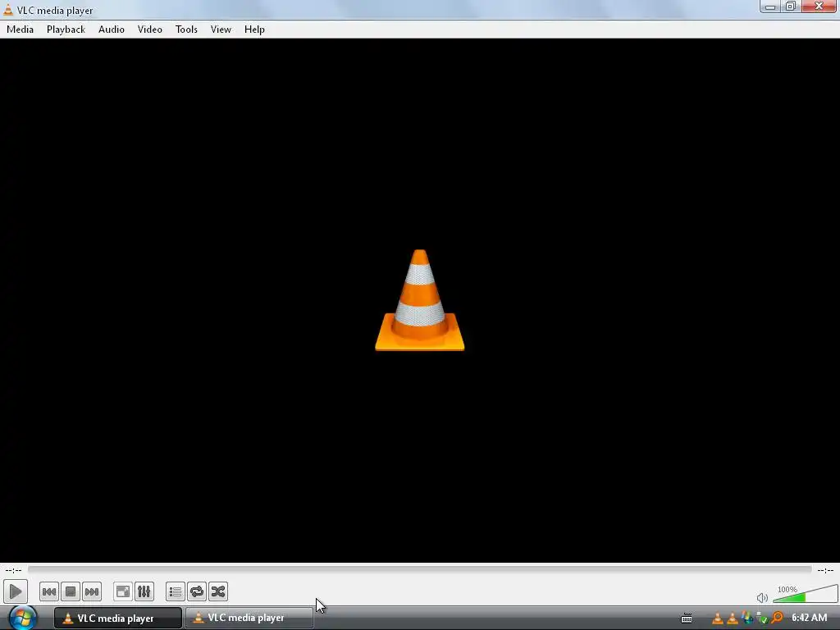Restore down the VLC window
Viewport: 840px width, 630px height.
click(791, 7)
